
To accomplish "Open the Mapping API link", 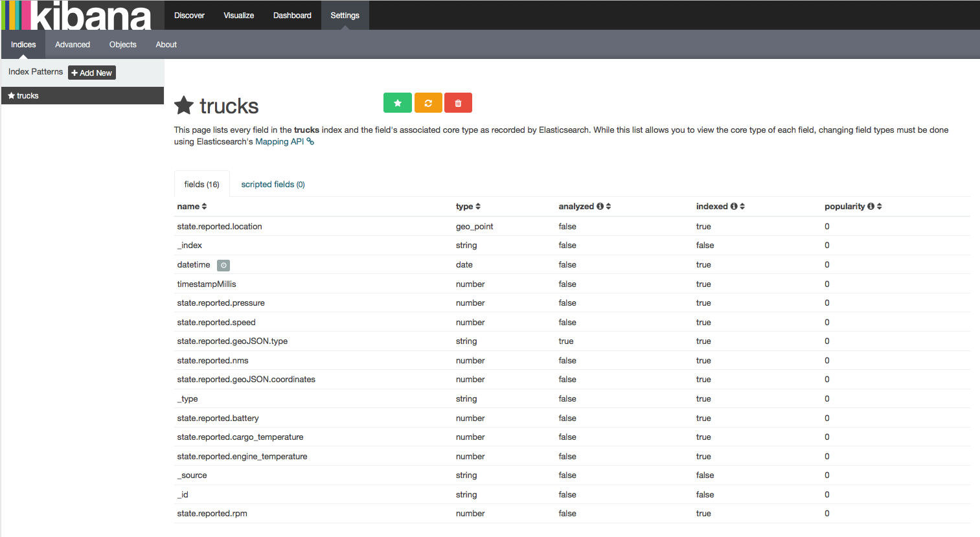I will (x=280, y=142).
